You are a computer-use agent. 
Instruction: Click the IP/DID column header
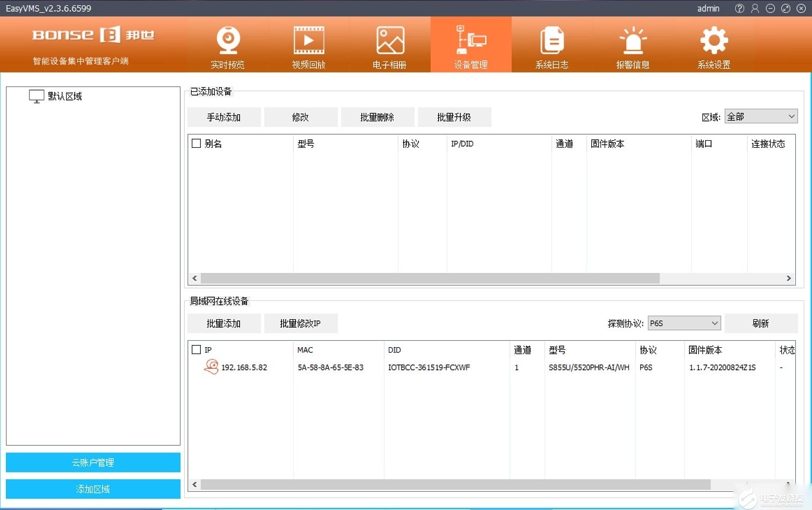[462, 143]
